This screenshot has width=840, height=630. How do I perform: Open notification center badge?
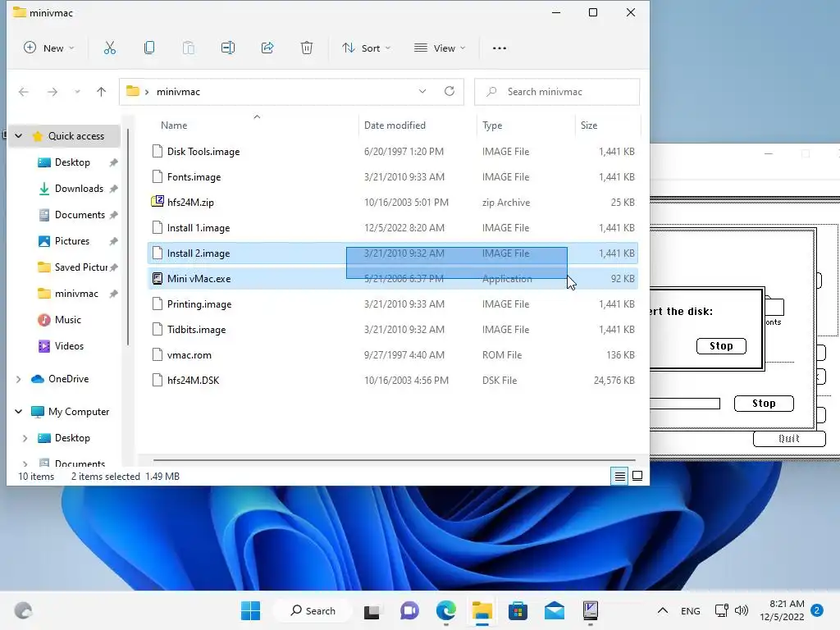[817, 610]
